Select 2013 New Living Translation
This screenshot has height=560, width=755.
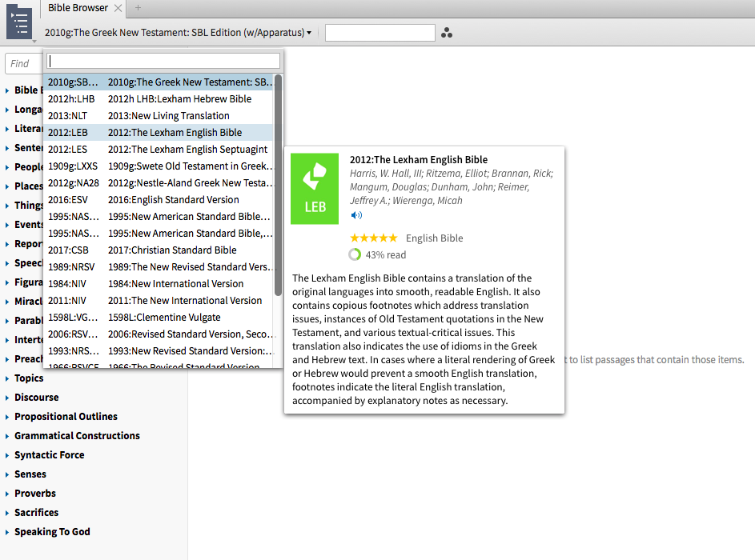158,116
